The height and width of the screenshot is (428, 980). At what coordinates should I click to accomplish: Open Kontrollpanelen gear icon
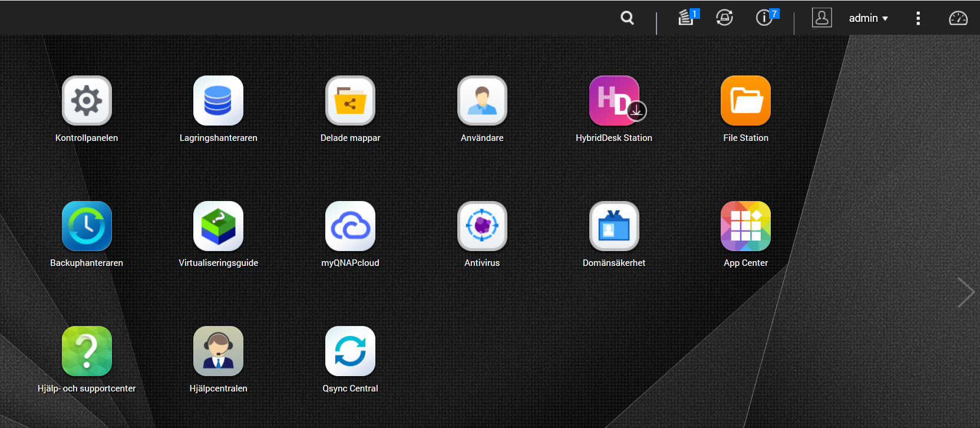(87, 101)
